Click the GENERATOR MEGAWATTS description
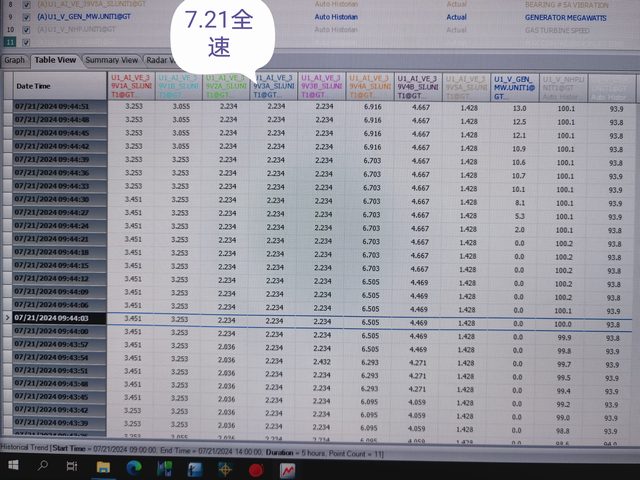Image resolution: width=640 pixels, height=480 pixels. 565,18
